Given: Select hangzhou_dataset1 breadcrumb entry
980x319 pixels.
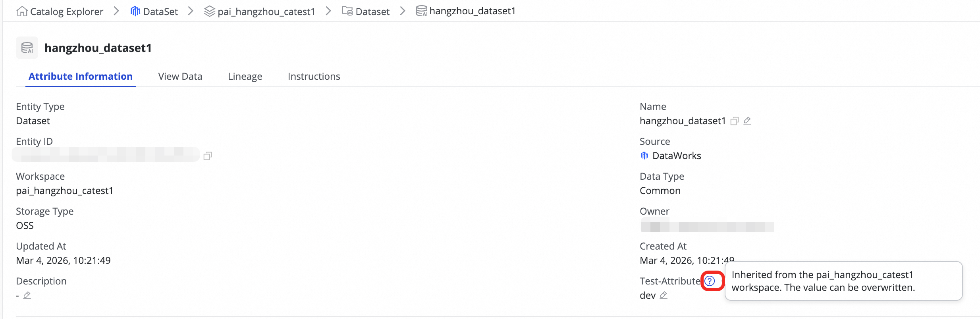Looking at the screenshot, I should coord(473,11).
